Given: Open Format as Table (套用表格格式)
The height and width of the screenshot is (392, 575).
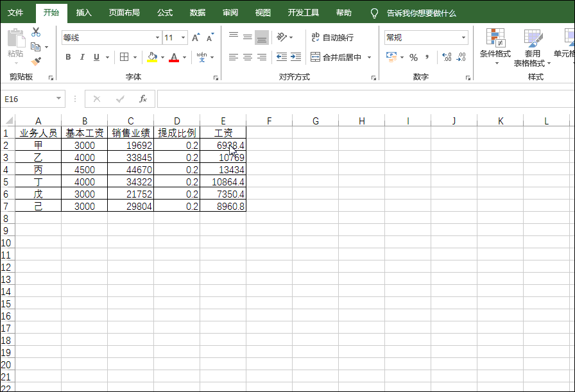Looking at the screenshot, I should pyautogui.click(x=532, y=47).
